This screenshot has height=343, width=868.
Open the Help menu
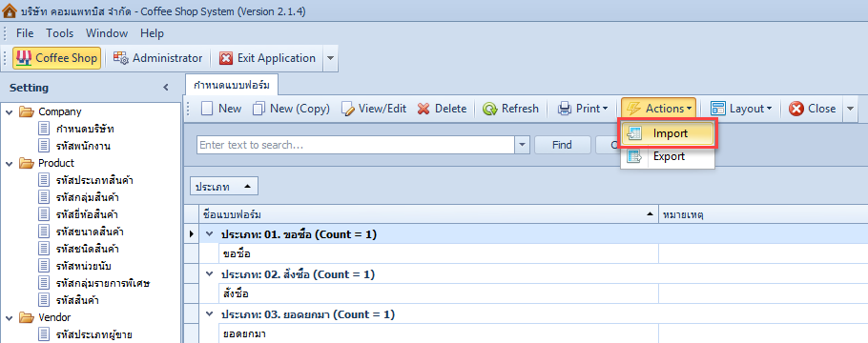(x=152, y=33)
